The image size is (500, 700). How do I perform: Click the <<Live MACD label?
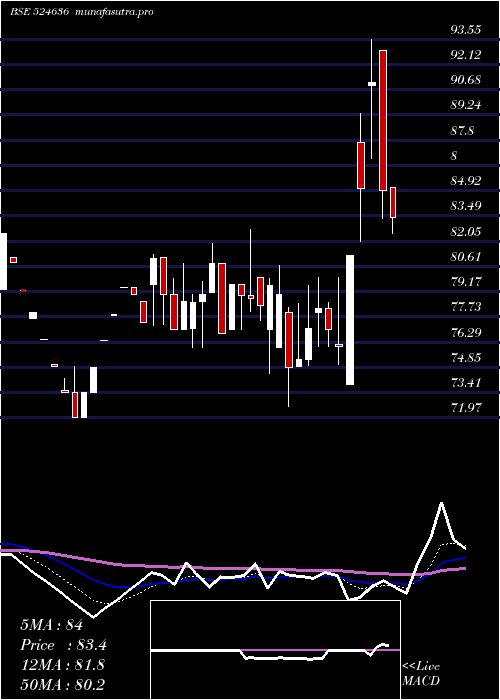pyautogui.click(x=421, y=673)
